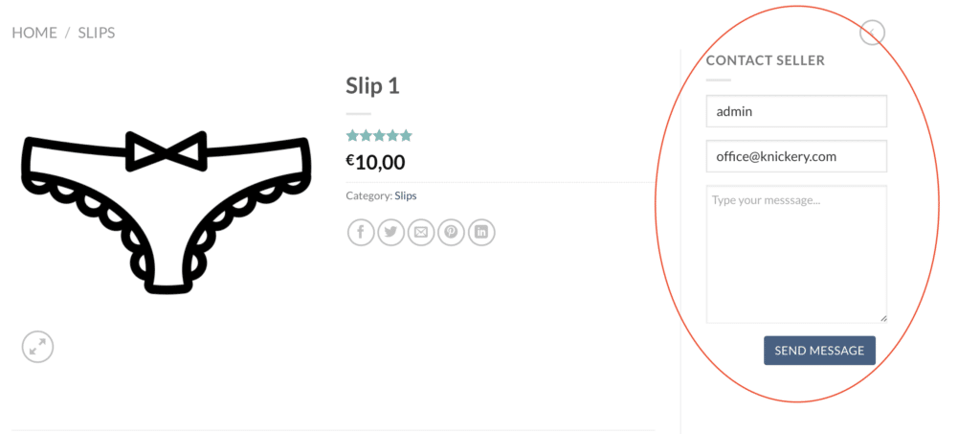Screen dimensions: 980x434
Task: Click the five-star rating
Action: pyautogui.click(x=379, y=135)
